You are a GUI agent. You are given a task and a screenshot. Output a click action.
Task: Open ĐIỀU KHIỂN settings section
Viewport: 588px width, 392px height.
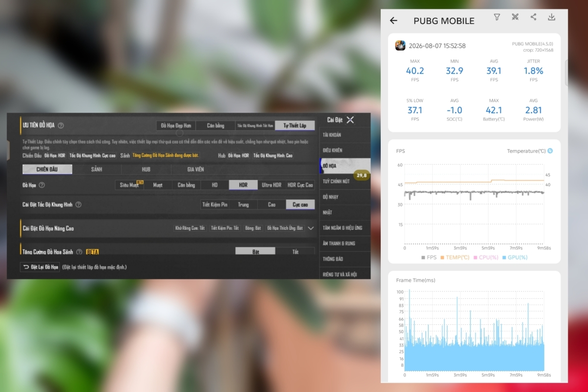pos(345,150)
